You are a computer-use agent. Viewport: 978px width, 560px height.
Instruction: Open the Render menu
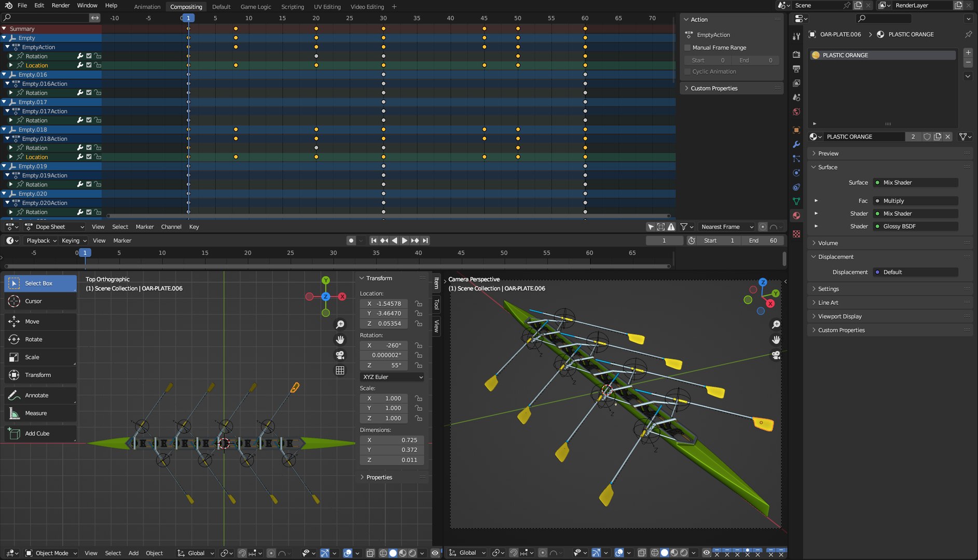click(61, 5)
